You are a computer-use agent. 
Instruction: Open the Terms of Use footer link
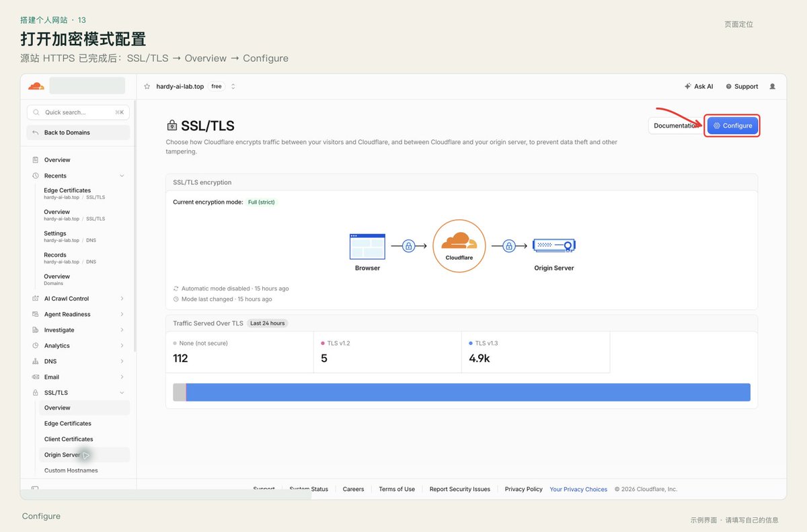tap(397, 489)
